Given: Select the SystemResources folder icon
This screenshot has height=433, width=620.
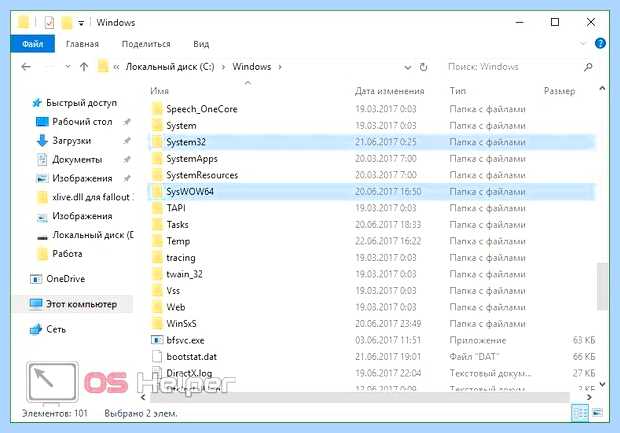Looking at the screenshot, I should [x=157, y=175].
